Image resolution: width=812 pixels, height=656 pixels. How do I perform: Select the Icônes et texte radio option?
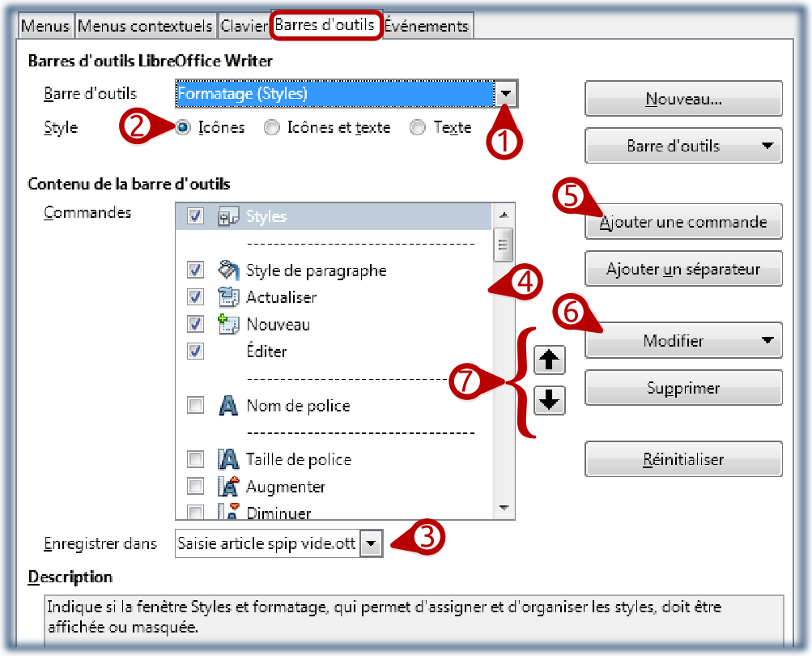pyautogui.click(x=273, y=128)
